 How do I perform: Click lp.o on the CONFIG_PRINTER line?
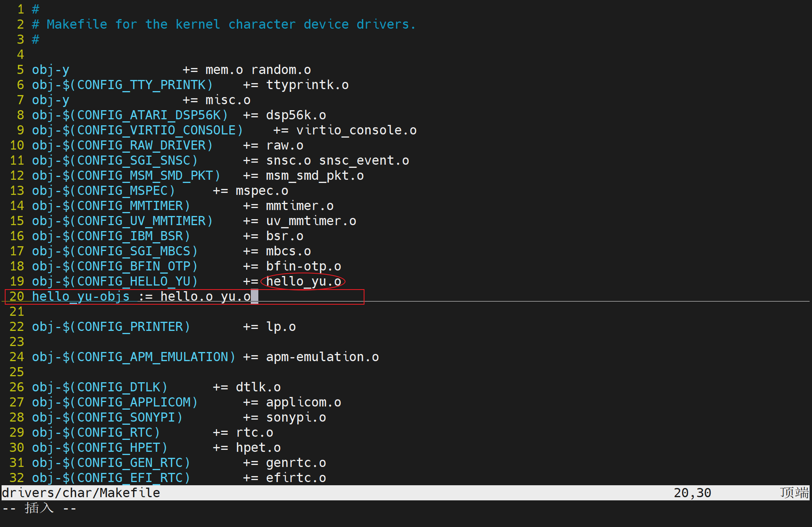[281, 327]
